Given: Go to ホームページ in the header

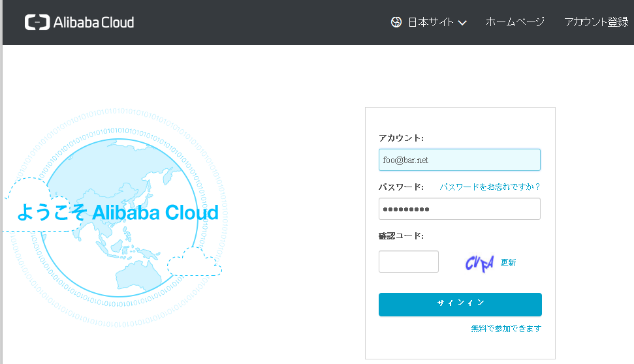Looking at the screenshot, I should point(515,22).
